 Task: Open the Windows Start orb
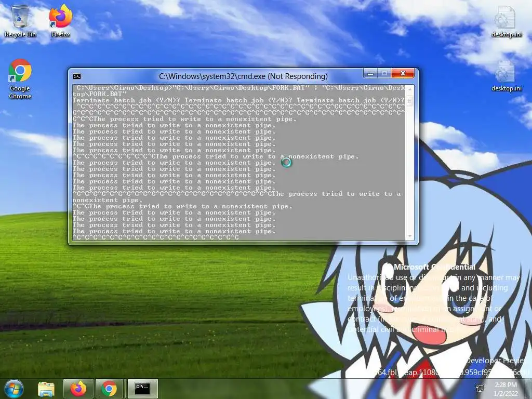click(x=14, y=389)
